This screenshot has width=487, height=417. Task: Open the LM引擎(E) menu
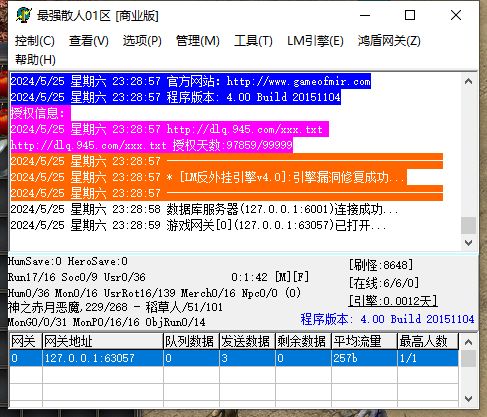pos(315,41)
